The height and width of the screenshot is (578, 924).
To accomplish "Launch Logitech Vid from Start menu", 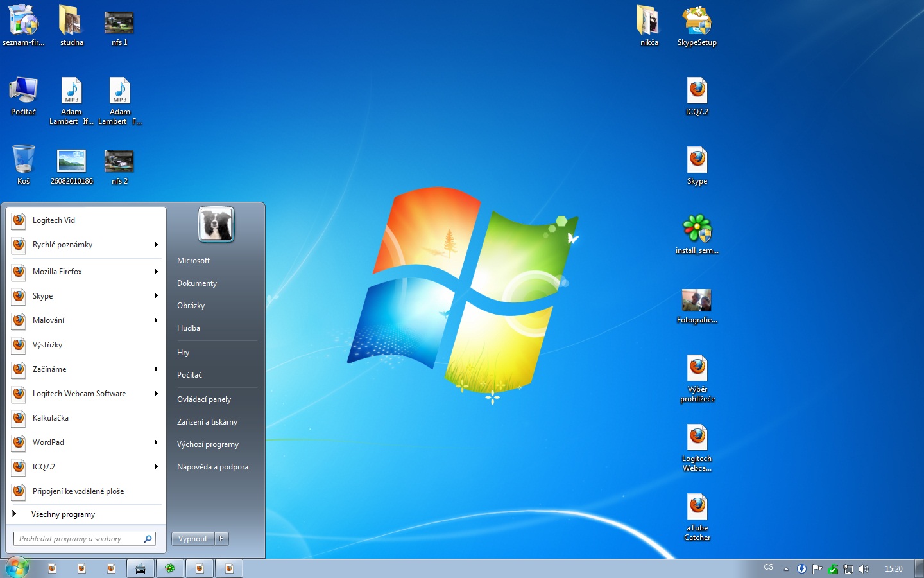I will pos(86,220).
